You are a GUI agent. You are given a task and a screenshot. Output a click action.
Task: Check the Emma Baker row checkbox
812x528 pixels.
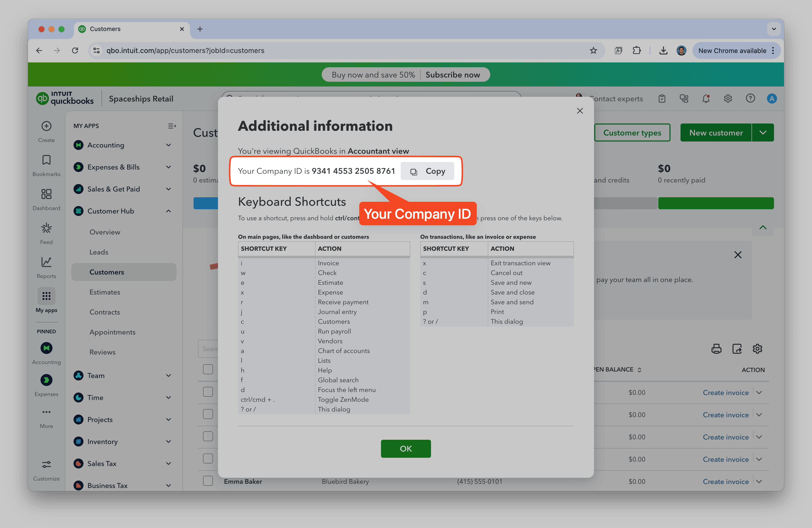[208, 481]
